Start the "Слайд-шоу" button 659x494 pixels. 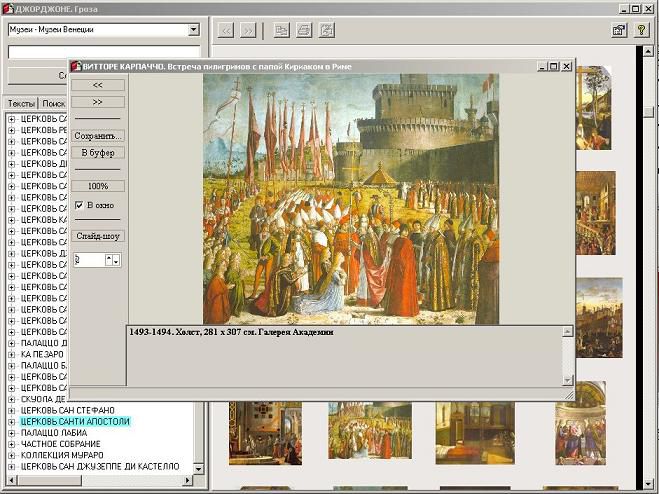[98, 236]
